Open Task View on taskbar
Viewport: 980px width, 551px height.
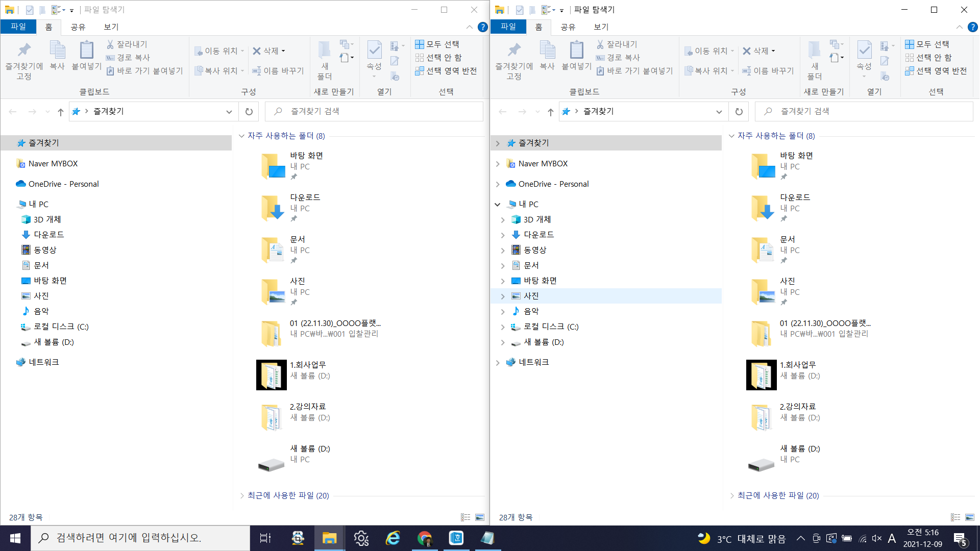[265, 538]
